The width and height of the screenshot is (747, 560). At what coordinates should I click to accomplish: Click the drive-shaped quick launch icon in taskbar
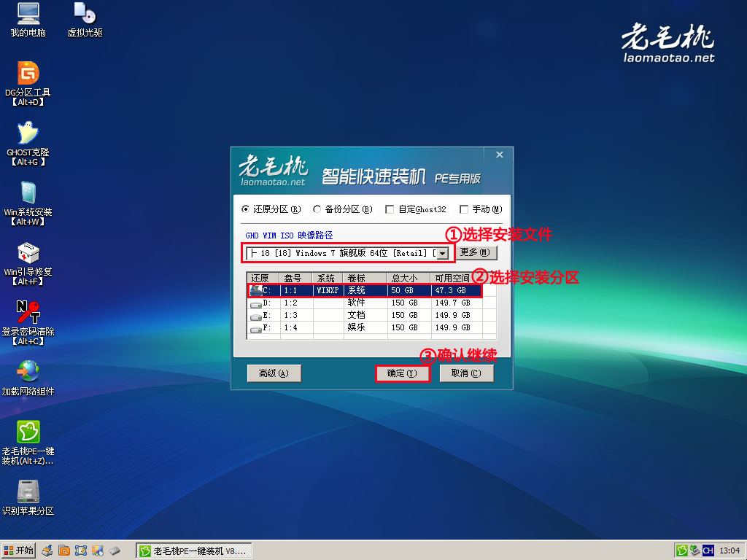[115, 551]
